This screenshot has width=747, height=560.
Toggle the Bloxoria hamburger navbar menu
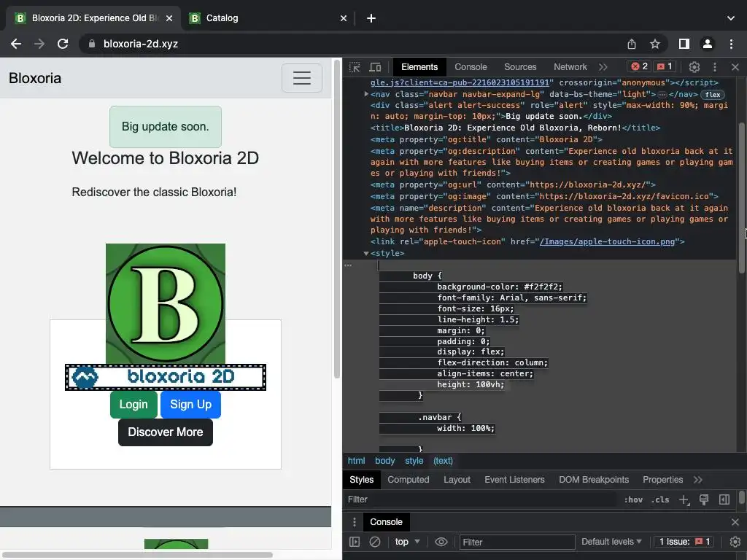302,78
